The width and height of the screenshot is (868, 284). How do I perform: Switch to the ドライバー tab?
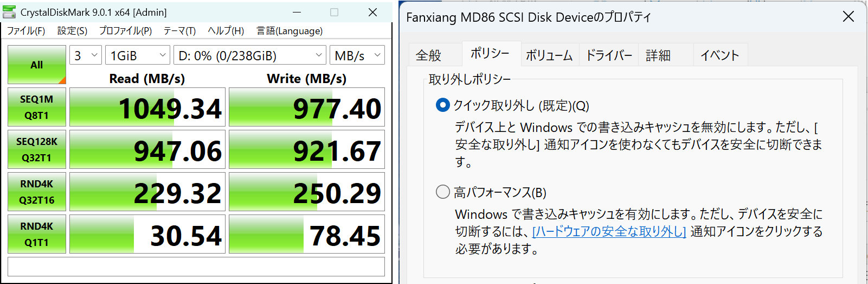click(x=609, y=55)
